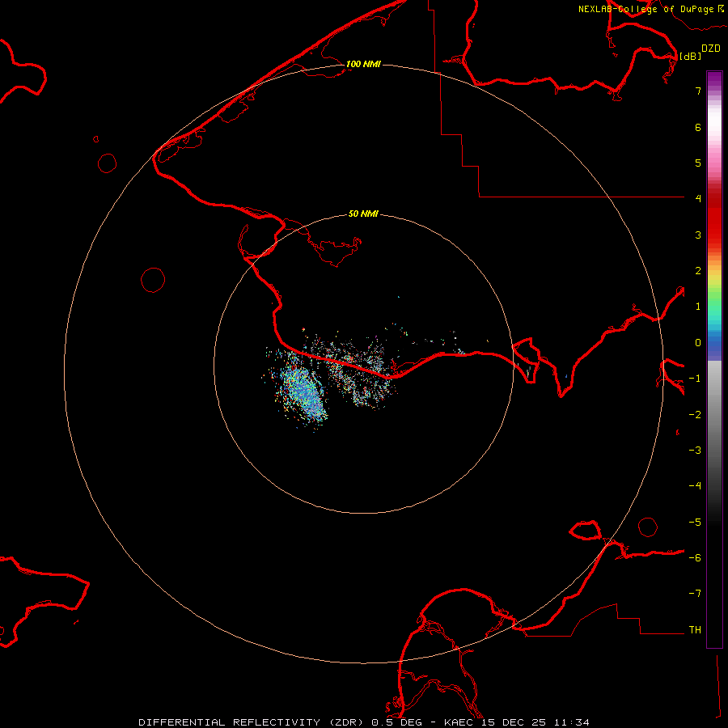The height and width of the screenshot is (728, 728).
Task: Click the TH threshold label on color scale
Action: coord(695,630)
